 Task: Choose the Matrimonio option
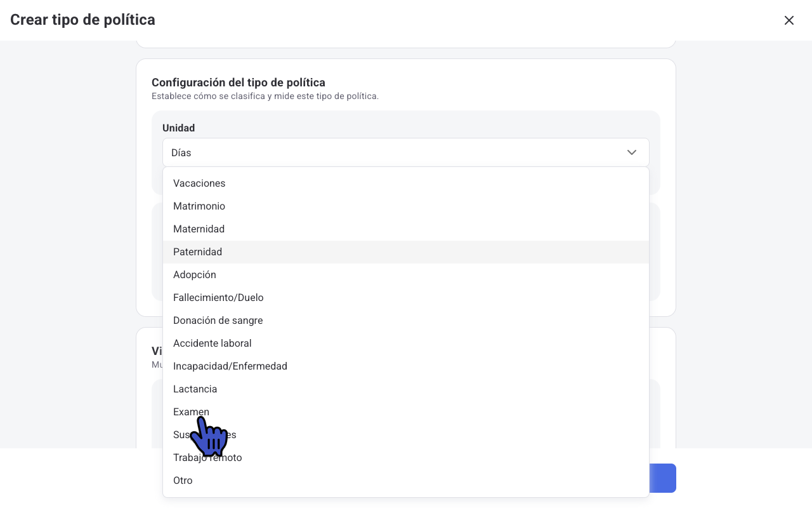point(406,206)
